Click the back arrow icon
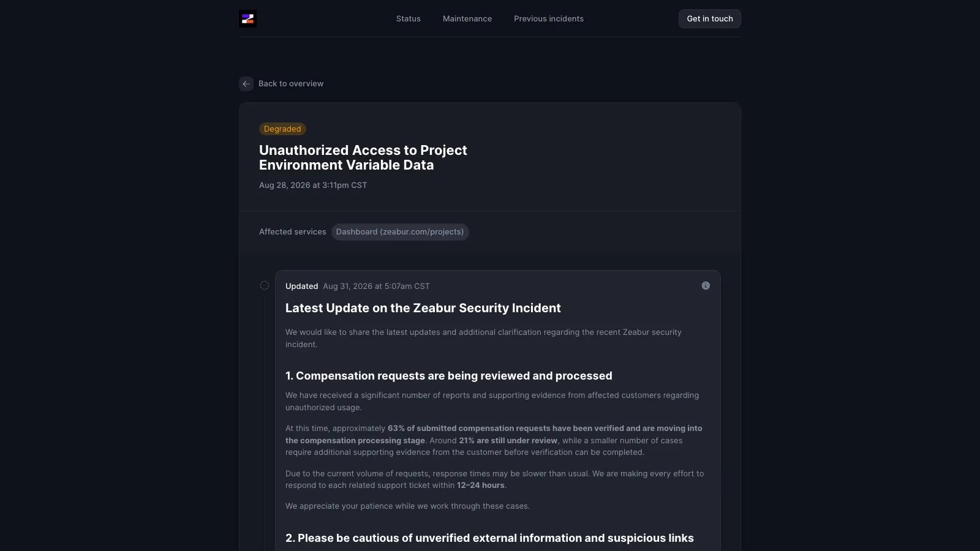Image resolution: width=980 pixels, height=551 pixels. click(246, 84)
